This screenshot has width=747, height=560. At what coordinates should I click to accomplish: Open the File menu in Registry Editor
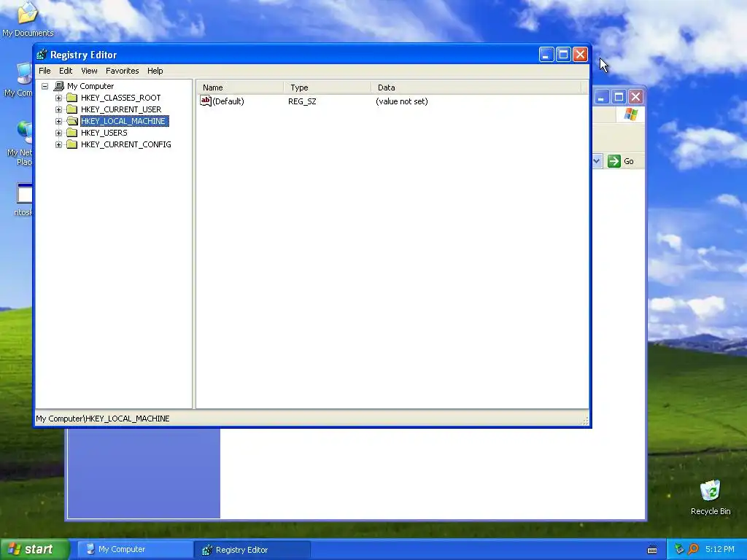coord(44,71)
